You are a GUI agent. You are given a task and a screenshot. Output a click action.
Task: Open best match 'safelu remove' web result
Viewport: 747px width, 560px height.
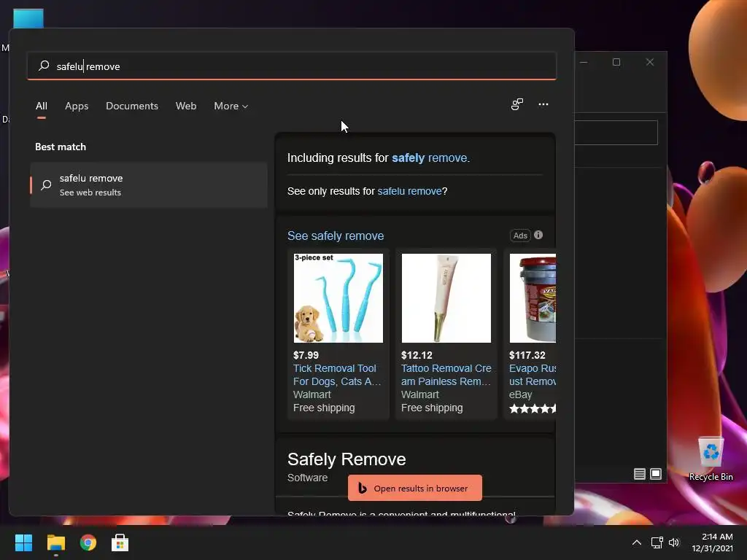pos(149,184)
